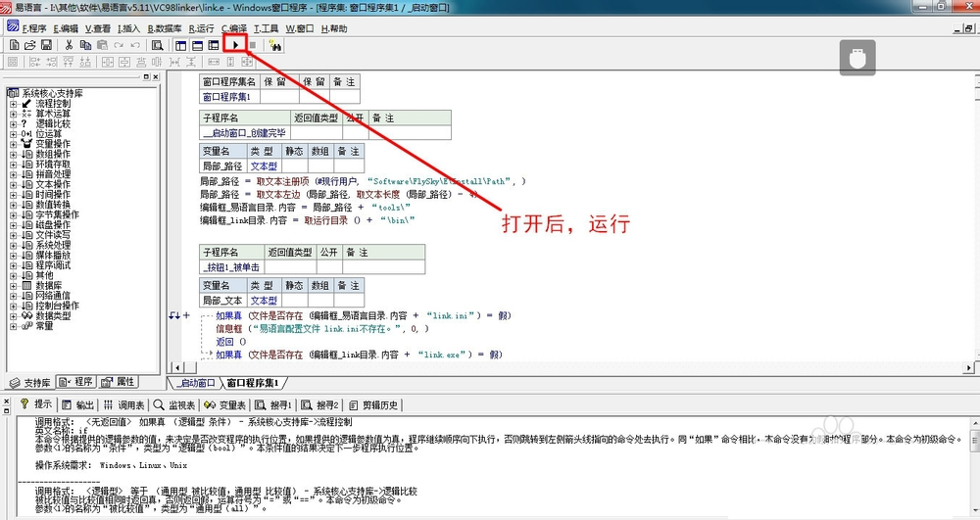
Task: Switch to the 属性 panel tab
Action: (x=119, y=381)
